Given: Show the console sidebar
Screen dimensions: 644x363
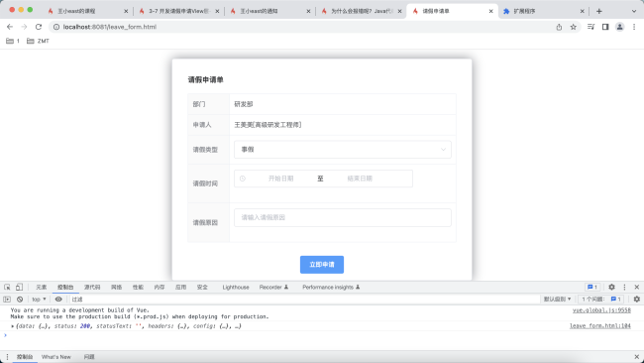Looking at the screenshot, I should (x=7, y=299).
